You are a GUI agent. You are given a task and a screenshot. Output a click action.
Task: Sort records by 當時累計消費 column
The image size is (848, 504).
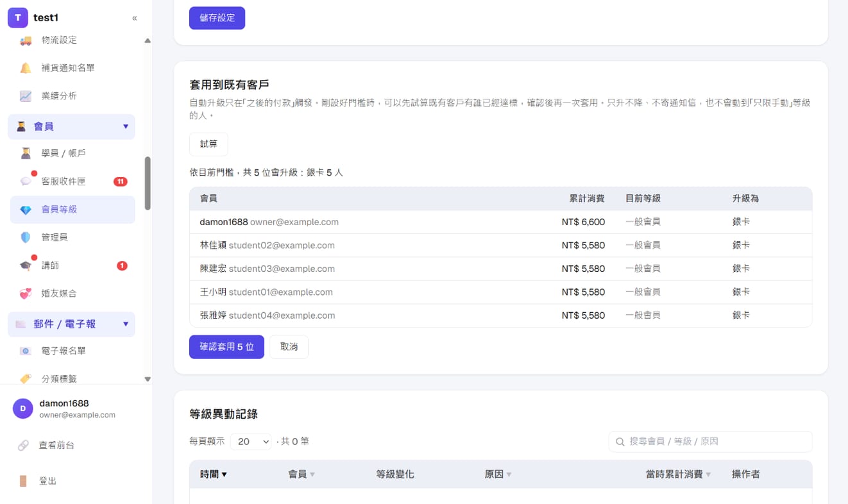(x=679, y=475)
